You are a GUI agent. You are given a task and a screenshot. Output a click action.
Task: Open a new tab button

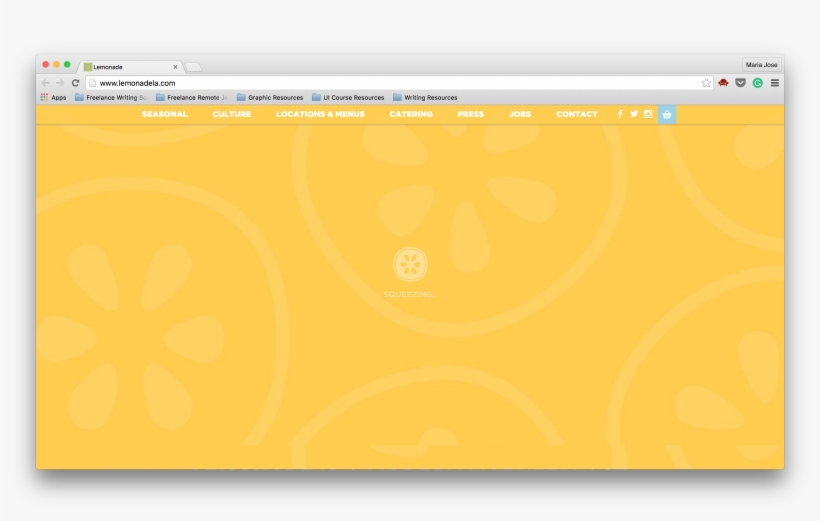click(x=193, y=67)
